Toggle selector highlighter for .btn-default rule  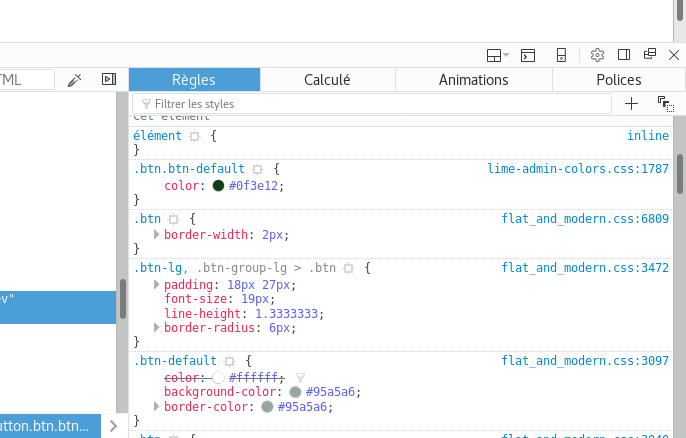(229, 361)
